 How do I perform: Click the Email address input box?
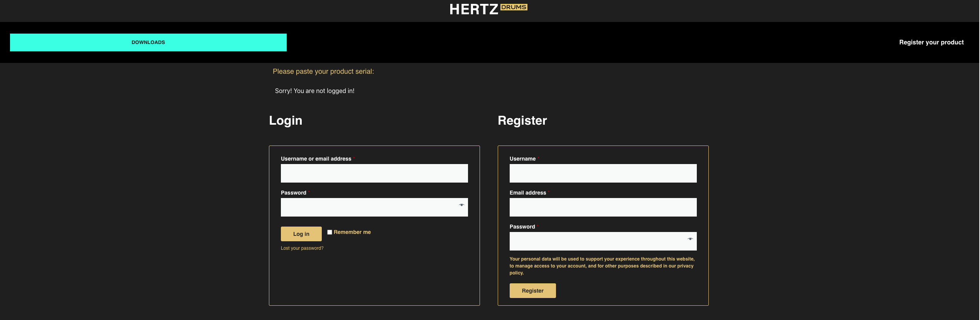[x=603, y=207]
